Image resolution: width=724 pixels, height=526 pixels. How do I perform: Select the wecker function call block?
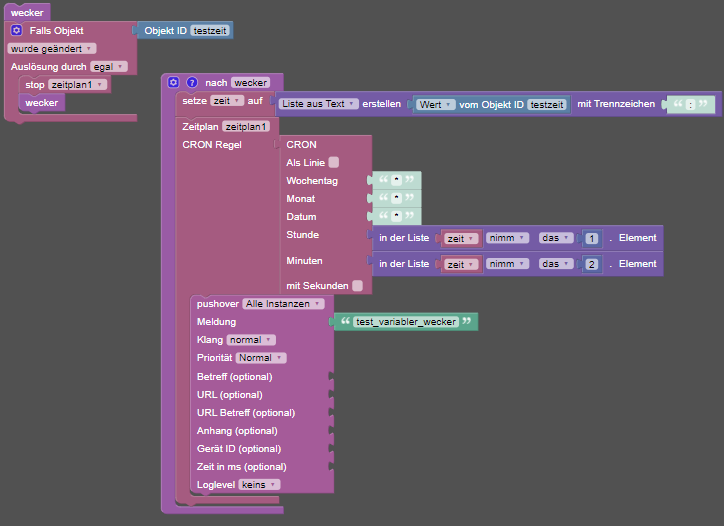tap(42, 103)
